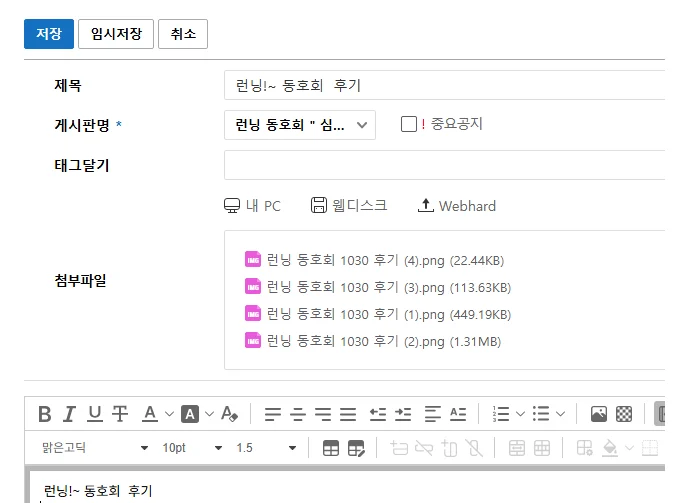Apply italic formatting
Screen dimensions: 686x503
point(69,413)
